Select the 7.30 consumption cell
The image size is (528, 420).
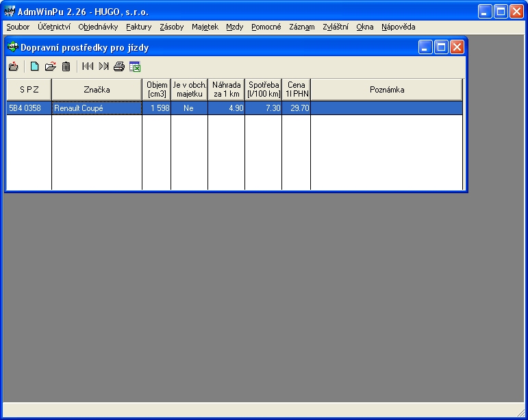coord(264,108)
